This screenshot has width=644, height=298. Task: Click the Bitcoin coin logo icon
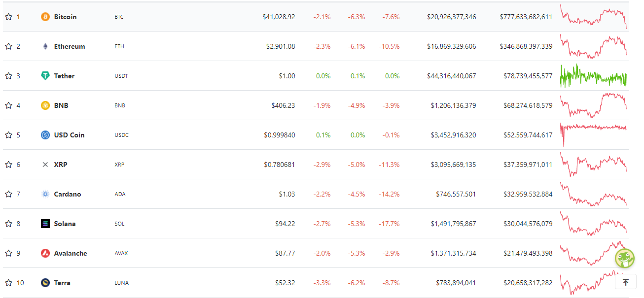(45, 17)
